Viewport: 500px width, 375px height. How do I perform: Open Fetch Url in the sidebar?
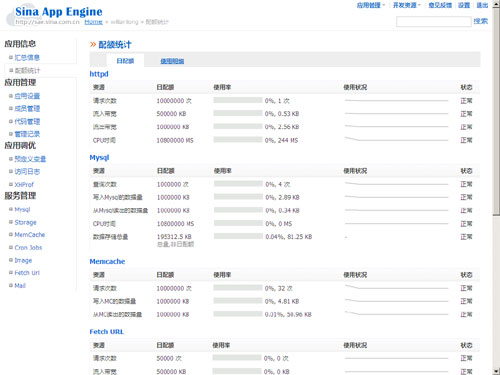(27, 273)
